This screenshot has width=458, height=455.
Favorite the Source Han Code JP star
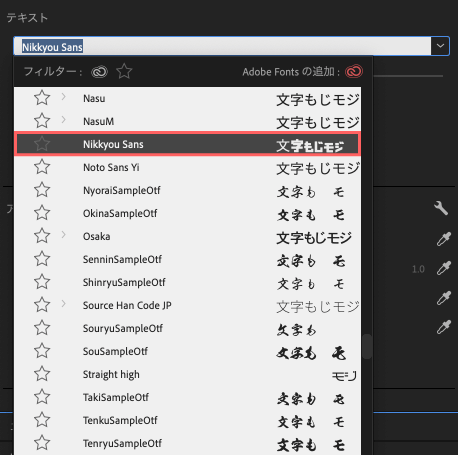42,305
